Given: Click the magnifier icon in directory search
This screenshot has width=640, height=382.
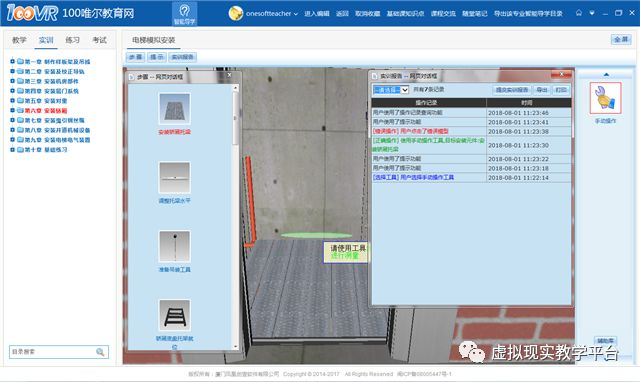Looking at the screenshot, I should [x=100, y=352].
